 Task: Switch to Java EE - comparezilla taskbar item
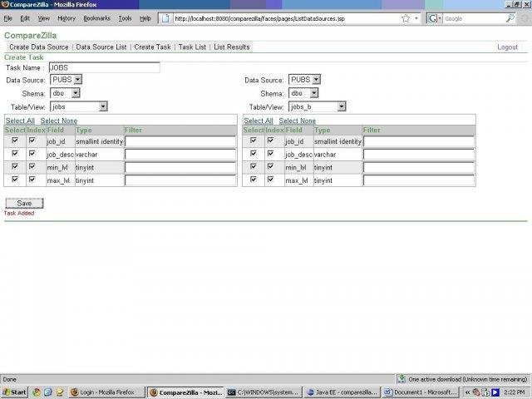pos(342,392)
